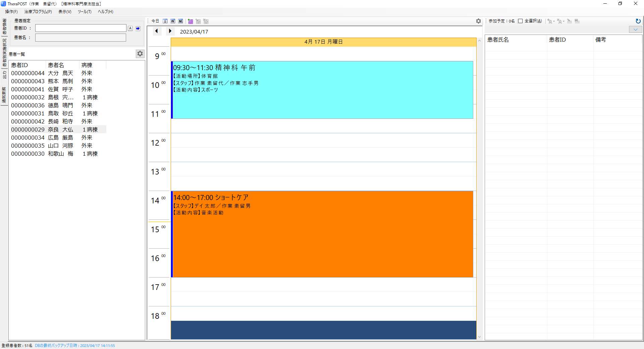Click the 4月17日 月曜日 day header

pyautogui.click(x=323, y=42)
